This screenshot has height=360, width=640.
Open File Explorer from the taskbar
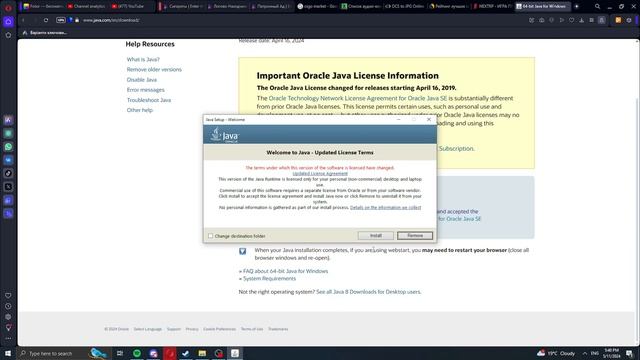(x=202, y=353)
